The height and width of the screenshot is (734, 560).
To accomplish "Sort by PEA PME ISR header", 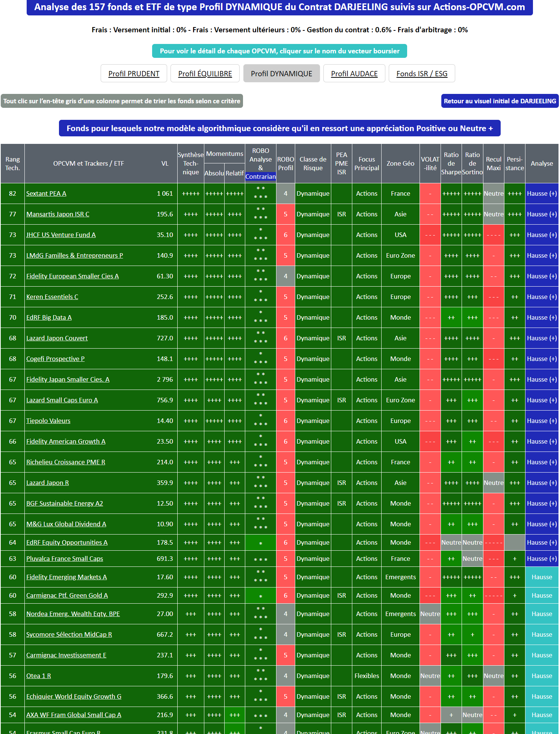I will click(x=341, y=163).
